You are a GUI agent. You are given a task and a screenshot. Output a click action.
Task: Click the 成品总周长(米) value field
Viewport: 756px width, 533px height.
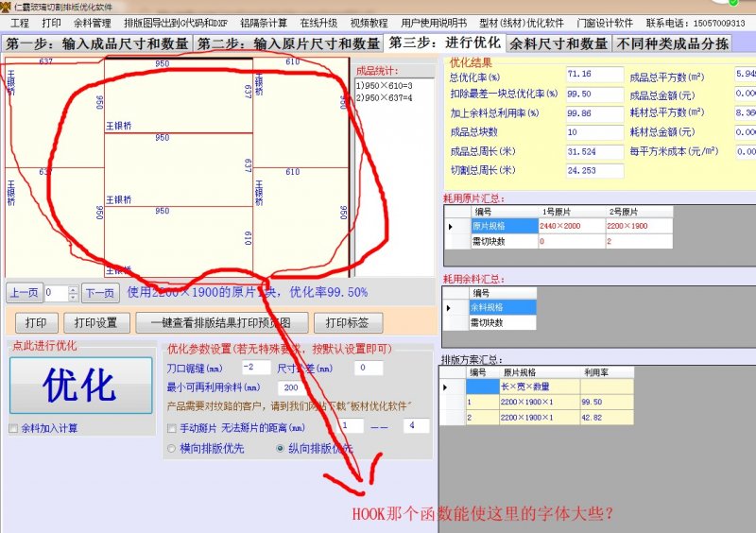(x=595, y=151)
